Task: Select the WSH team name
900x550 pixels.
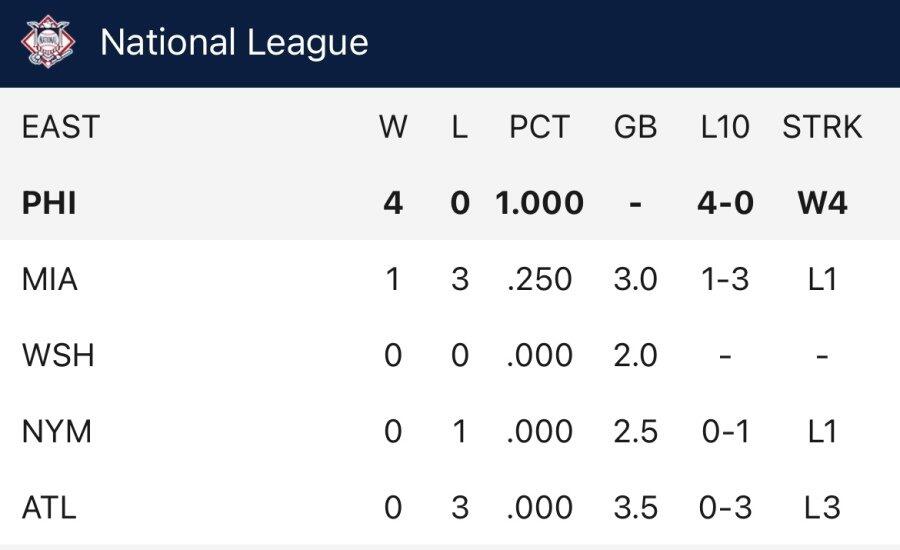Action: click(x=58, y=355)
